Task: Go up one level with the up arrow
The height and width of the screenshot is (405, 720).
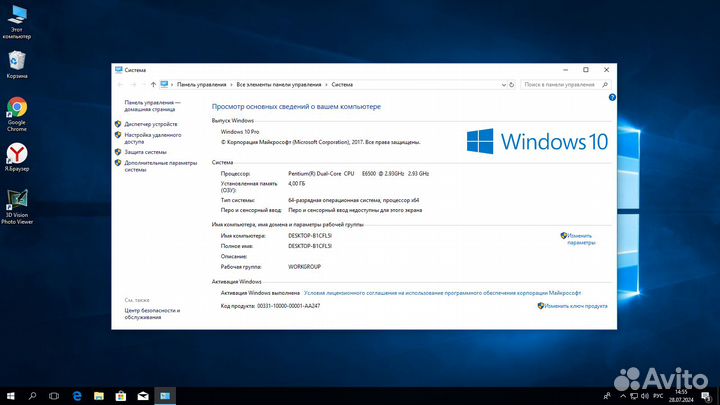Action: tap(153, 84)
